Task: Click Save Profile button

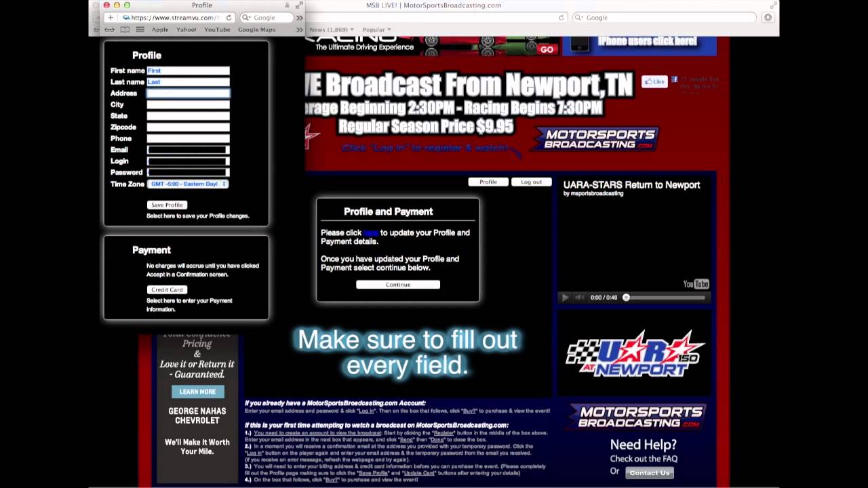Action: point(167,205)
